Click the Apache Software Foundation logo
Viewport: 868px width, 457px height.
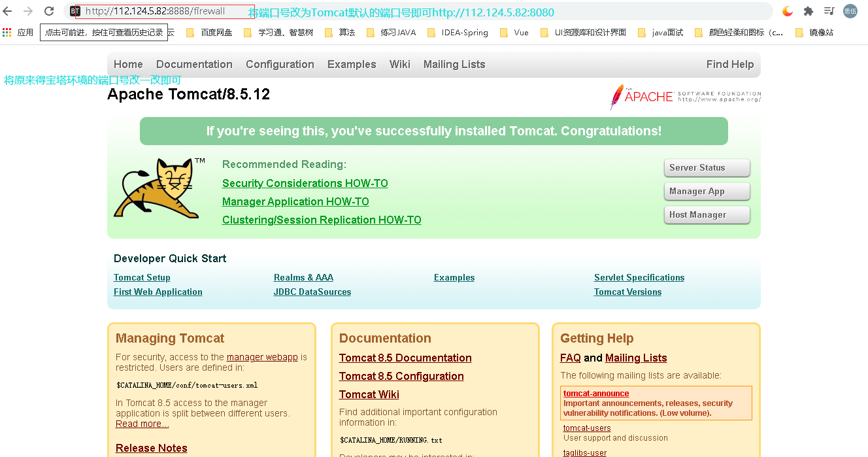point(686,97)
